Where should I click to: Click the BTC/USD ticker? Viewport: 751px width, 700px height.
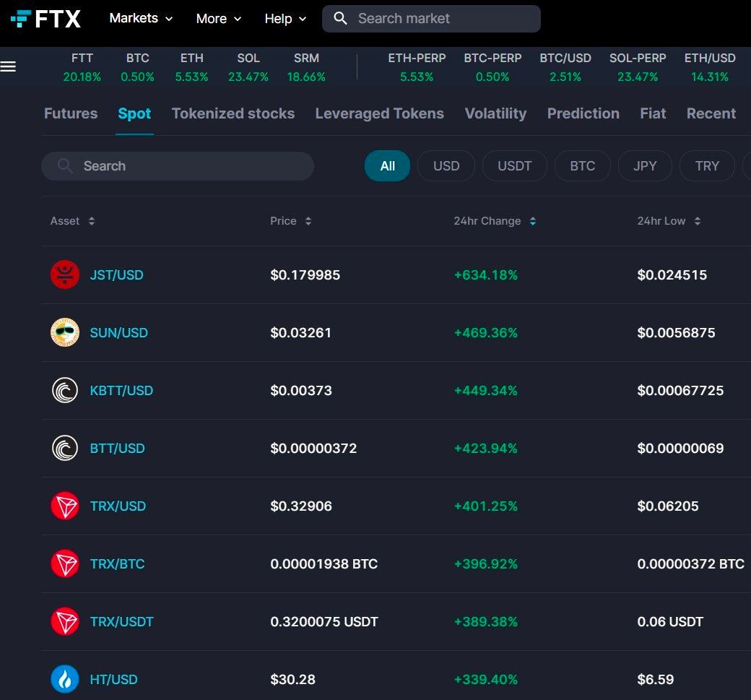coord(565,67)
